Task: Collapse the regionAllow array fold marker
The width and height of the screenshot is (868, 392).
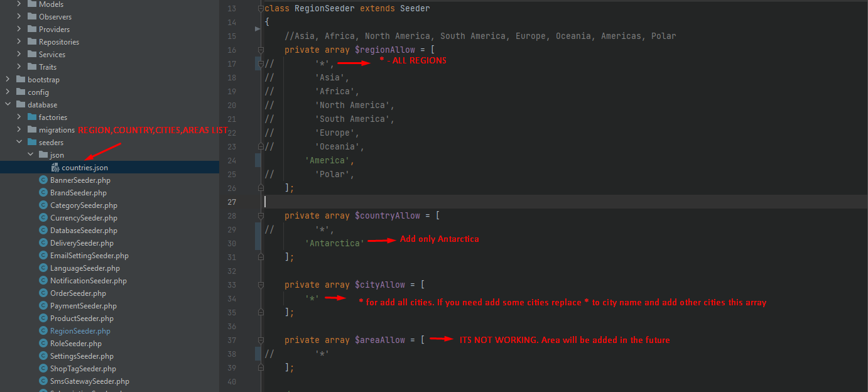Action: pyautogui.click(x=260, y=50)
